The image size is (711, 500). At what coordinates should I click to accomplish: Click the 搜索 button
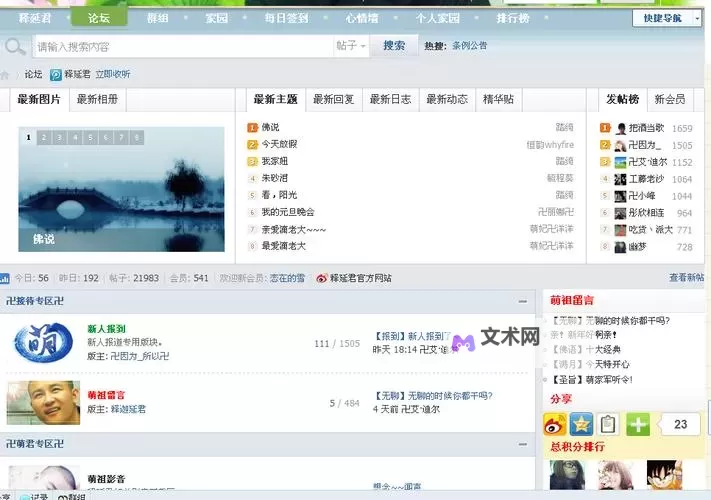pos(394,46)
